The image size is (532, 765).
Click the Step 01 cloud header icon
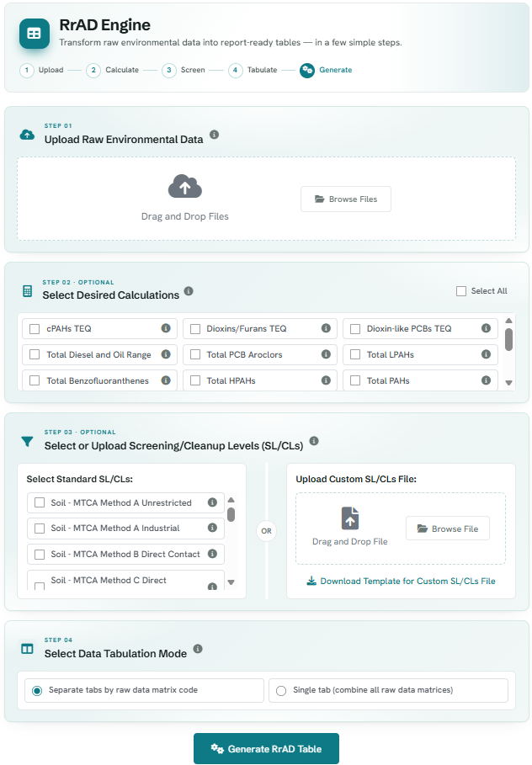tap(27, 135)
